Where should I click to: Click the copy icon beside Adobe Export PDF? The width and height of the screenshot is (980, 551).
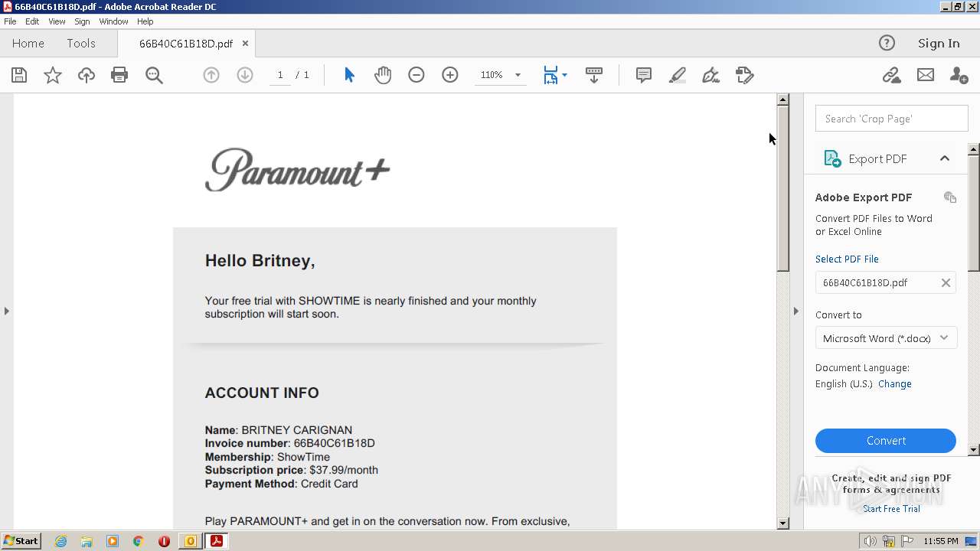[x=950, y=197]
